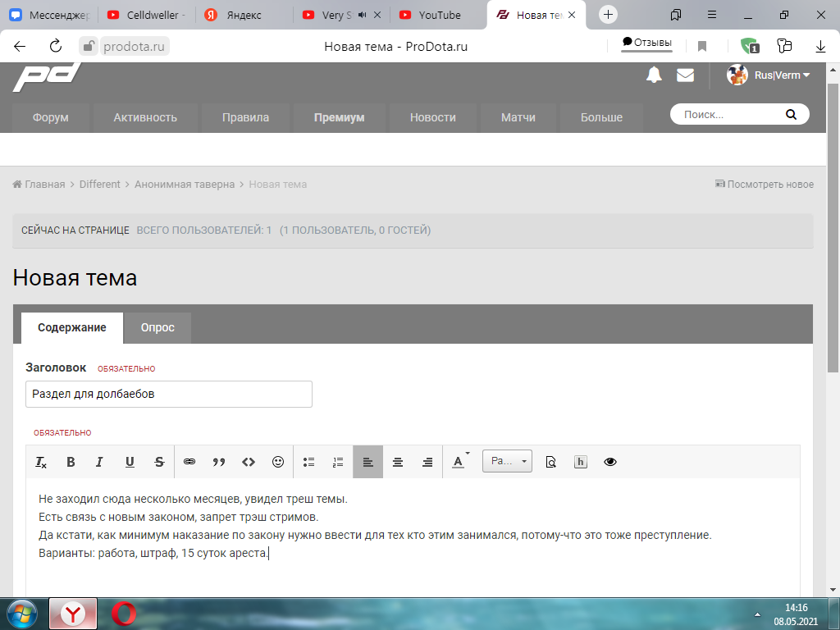
Task: Preview the post with the eye icon
Action: pos(610,462)
